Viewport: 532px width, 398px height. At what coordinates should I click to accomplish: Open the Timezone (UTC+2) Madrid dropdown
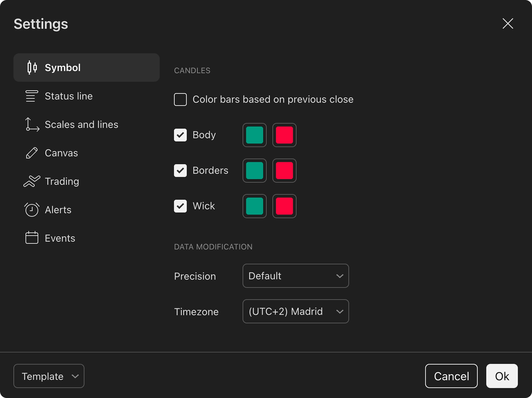point(296,311)
